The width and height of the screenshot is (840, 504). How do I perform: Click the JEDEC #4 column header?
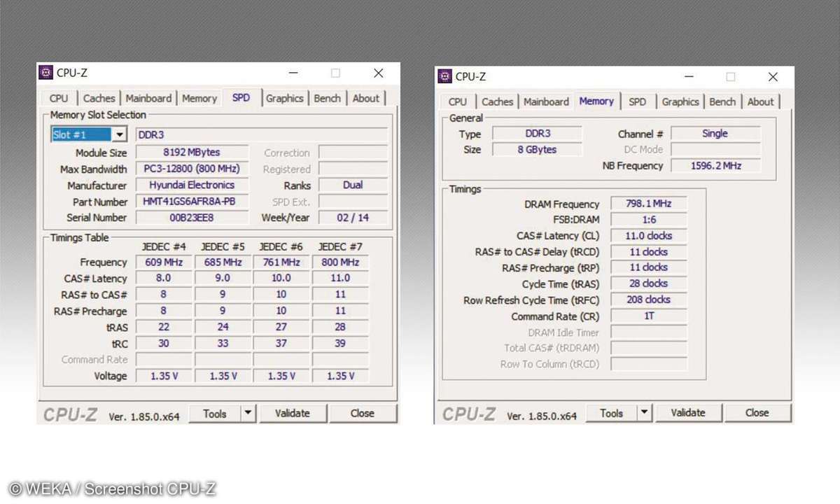164,247
